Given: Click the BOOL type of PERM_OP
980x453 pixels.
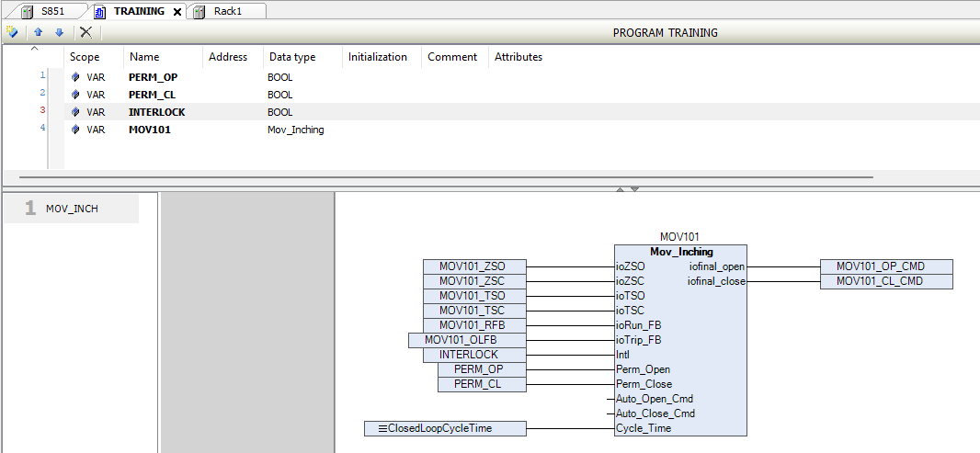Looking at the screenshot, I should click(279, 77).
